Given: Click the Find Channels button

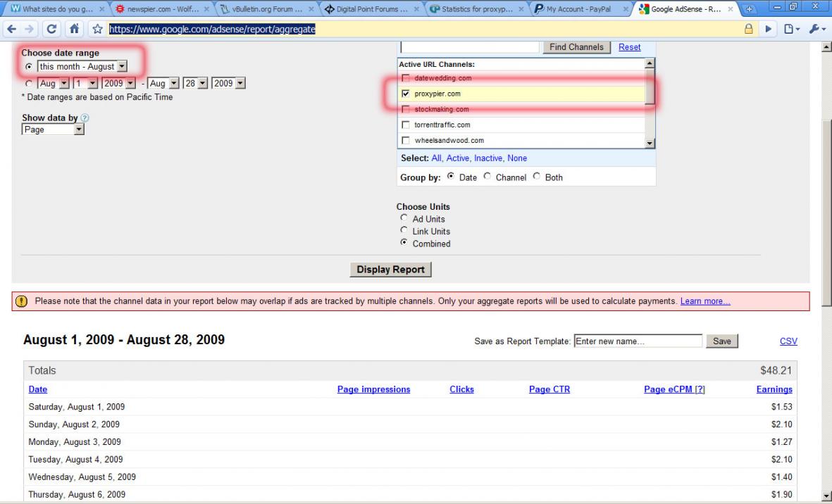Looking at the screenshot, I should 576,47.
